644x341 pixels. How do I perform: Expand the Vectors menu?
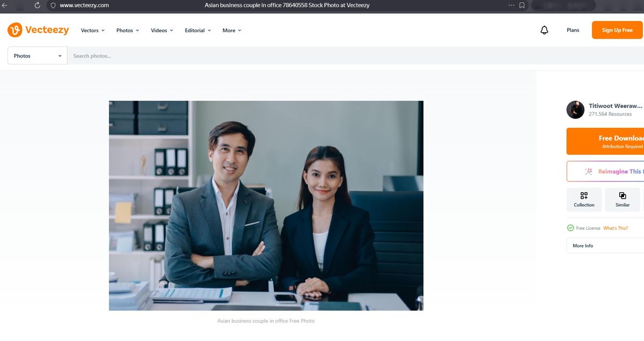[93, 31]
